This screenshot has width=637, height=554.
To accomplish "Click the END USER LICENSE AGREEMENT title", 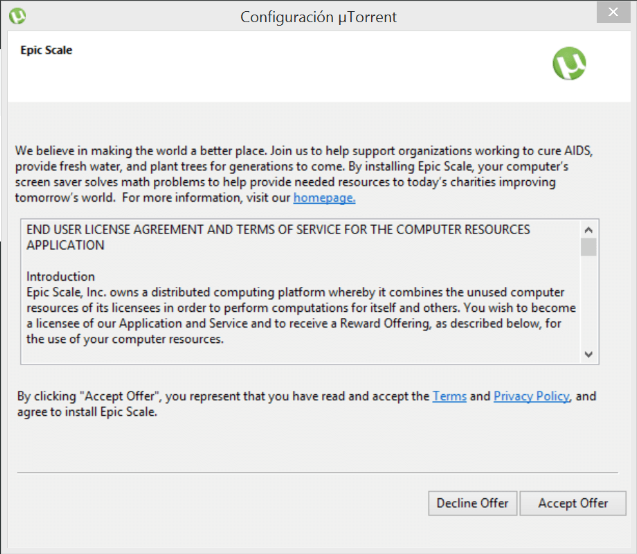I will click(x=278, y=237).
